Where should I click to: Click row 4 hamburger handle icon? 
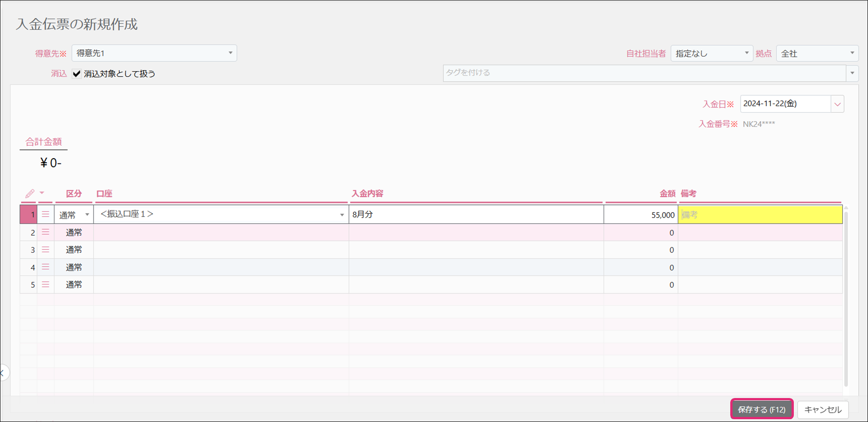(x=46, y=267)
